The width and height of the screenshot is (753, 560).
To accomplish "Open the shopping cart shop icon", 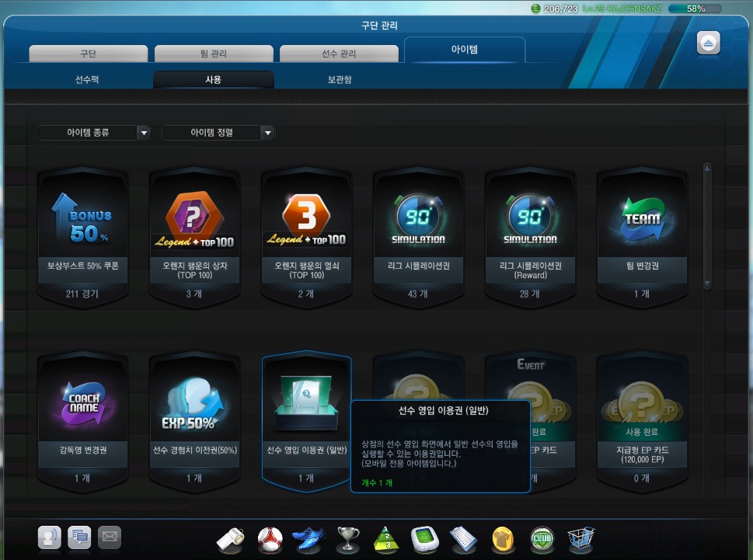I will pyautogui.click(x=581, y=540).
